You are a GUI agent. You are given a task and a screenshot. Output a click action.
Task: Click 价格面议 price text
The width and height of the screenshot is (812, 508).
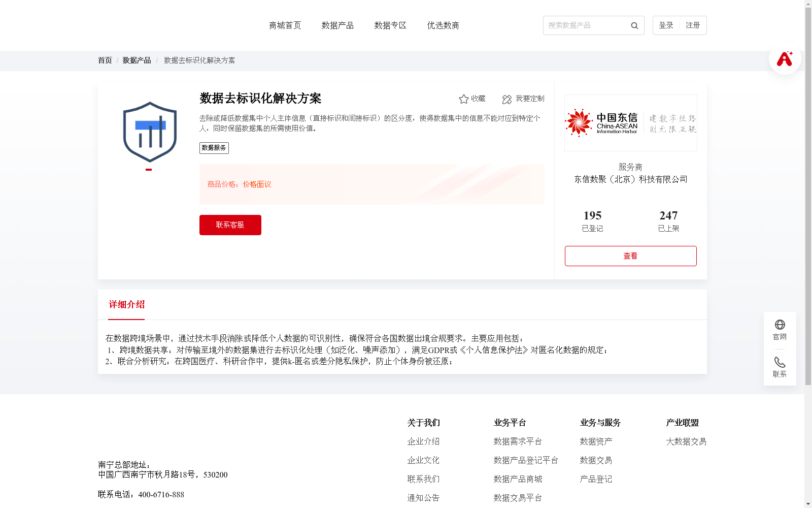pos(257,184)
